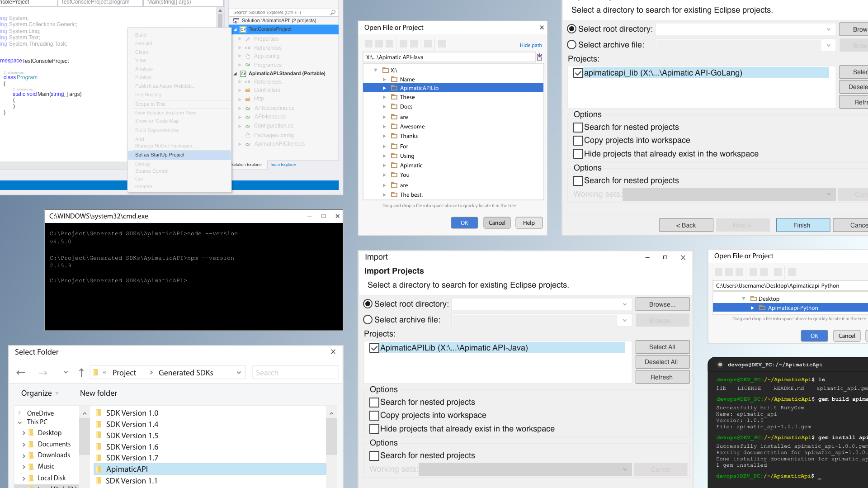868x488 pixels.
Task: Switch to the Team Explorer tab
Action: [x=283, y=165]
